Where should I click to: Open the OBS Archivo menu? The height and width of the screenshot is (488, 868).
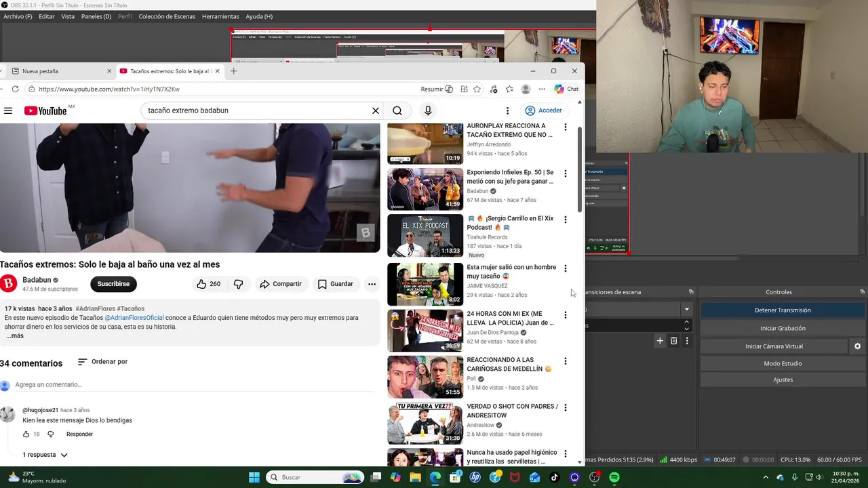point(18,16)
